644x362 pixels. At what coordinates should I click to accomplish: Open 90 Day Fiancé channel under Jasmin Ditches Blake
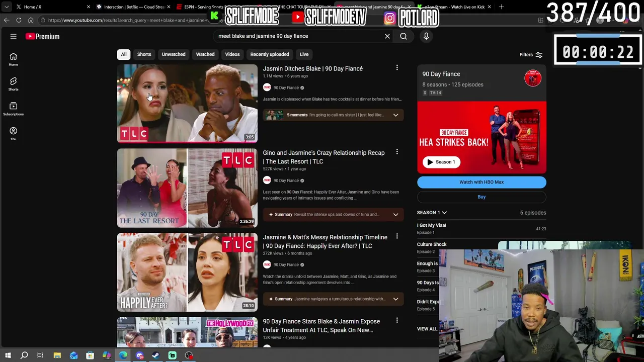tap(286, 87)
